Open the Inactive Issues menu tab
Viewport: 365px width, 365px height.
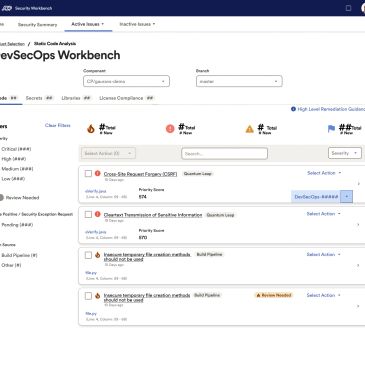point(137,24)
